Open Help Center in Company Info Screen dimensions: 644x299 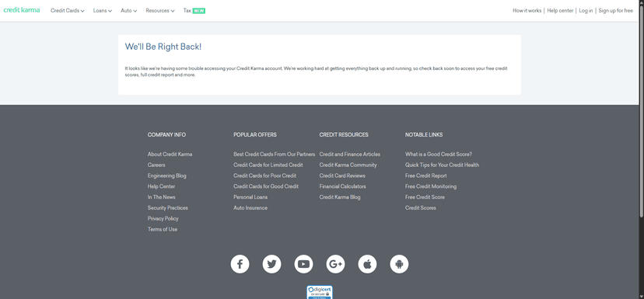[x=162, y=186]
